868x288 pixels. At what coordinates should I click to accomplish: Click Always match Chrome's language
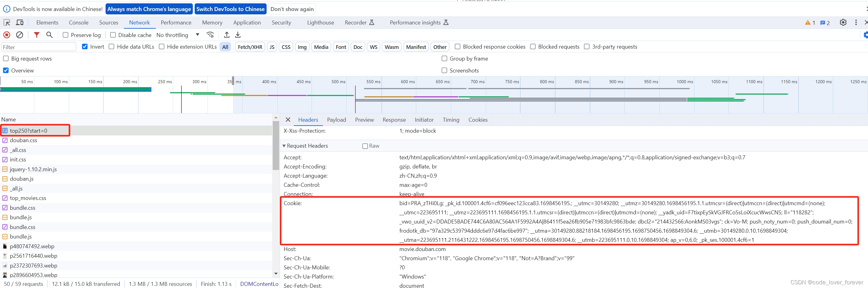149,9
